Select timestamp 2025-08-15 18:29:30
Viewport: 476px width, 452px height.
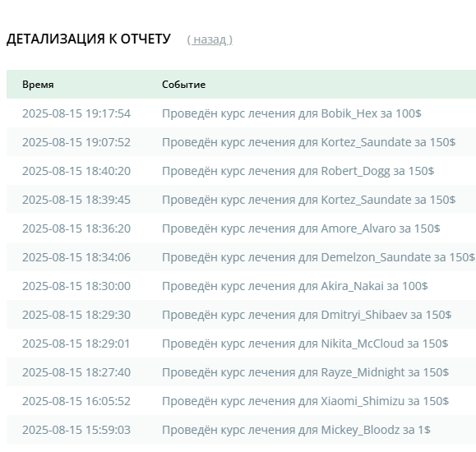pyautogui.click(x=76, y=315)
